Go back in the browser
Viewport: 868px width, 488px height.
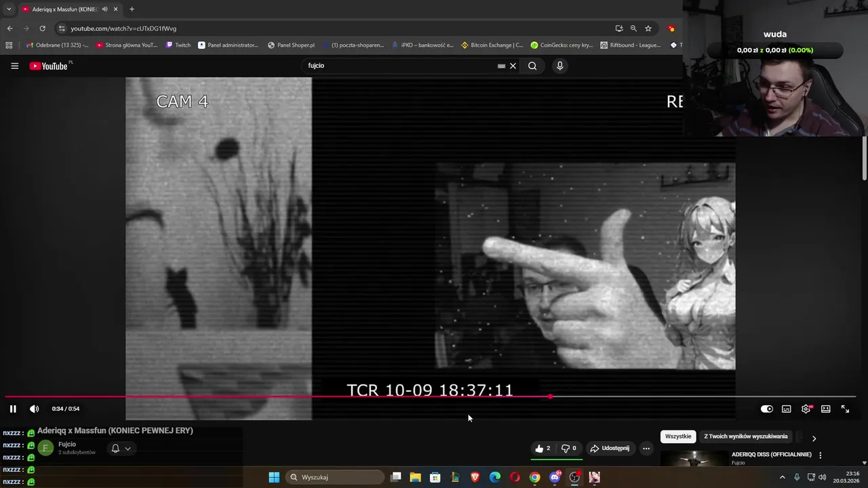9,28
